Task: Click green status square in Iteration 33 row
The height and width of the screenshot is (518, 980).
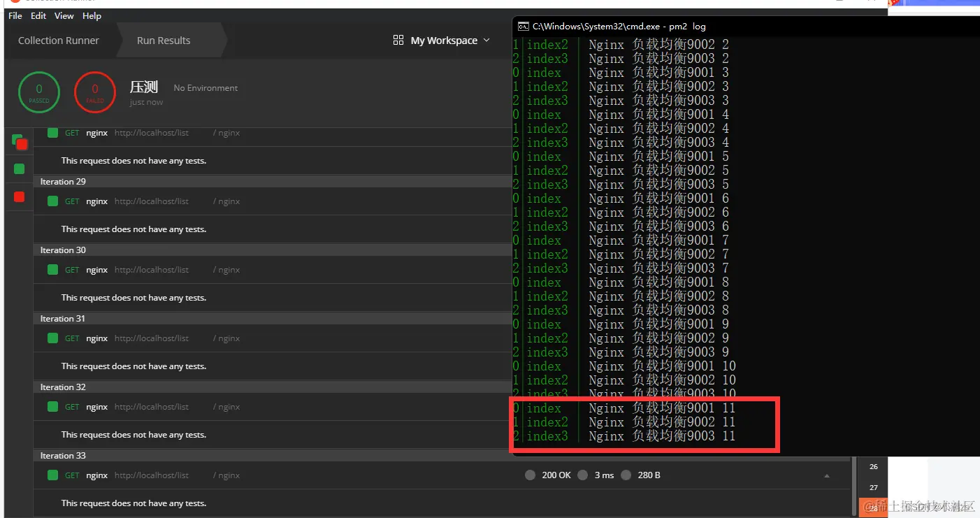Action: click(x=52, y=475)
